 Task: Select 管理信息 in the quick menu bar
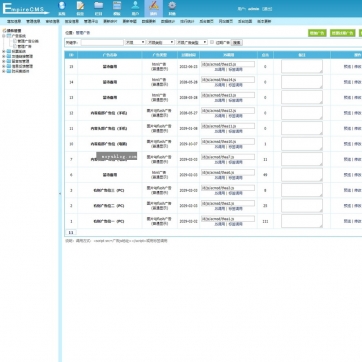pyautogui.click(x=33, y=21)
